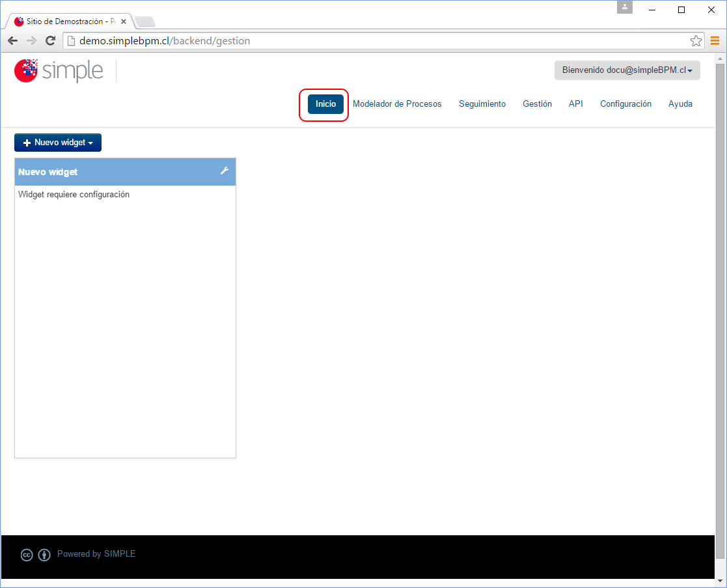Bookmark the page with the star icon
This screenshot has height=588, width=727.
pos(696,40)
